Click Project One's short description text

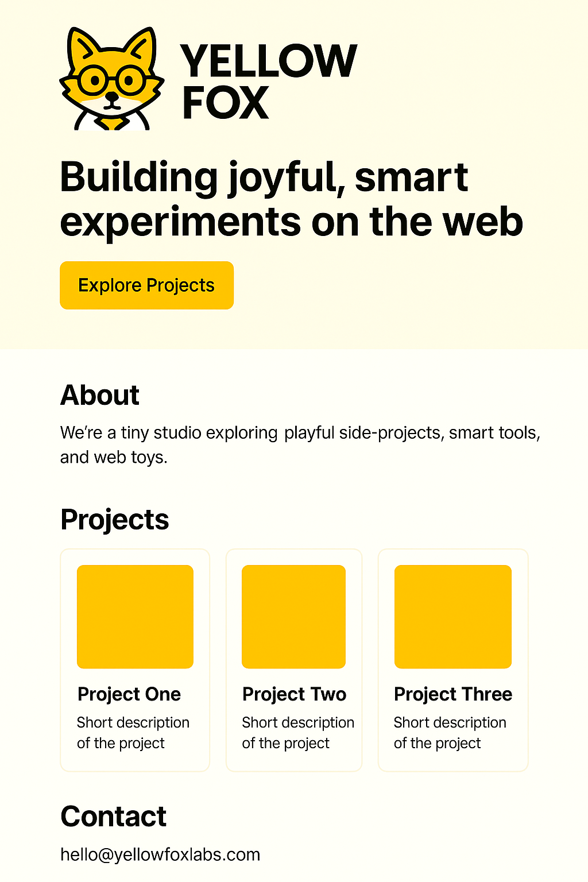tap(133, 733)
